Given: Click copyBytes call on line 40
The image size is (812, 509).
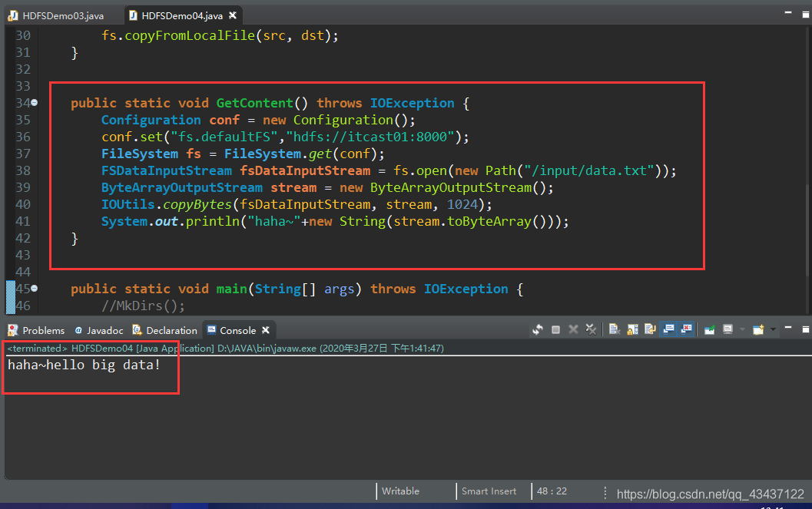Looking at the screenshot, I should coord(197,204).
